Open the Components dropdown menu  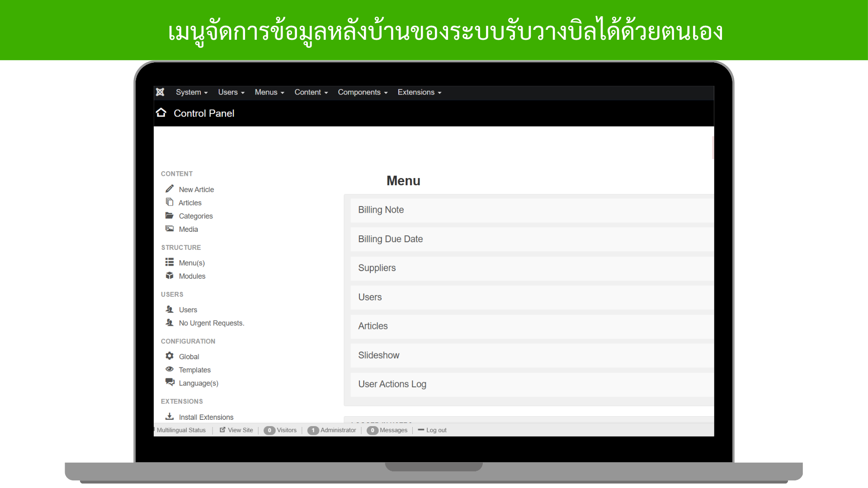(363, 92)
